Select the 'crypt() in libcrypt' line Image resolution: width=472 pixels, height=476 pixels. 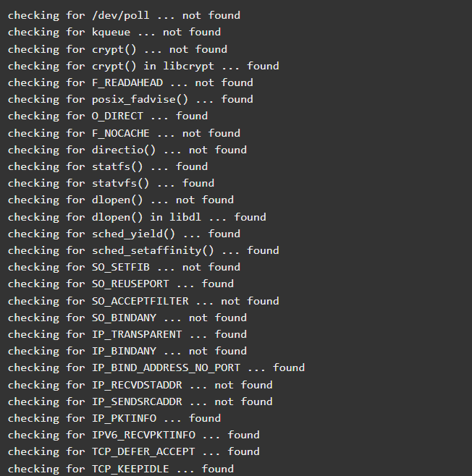(143, 66)
